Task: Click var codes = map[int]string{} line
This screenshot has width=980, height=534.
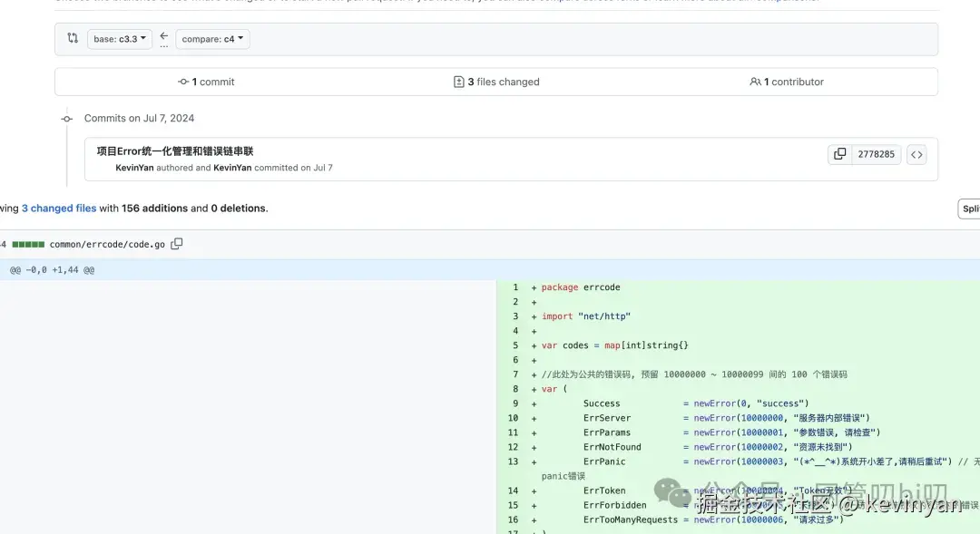Action: (x=614, y=345)
